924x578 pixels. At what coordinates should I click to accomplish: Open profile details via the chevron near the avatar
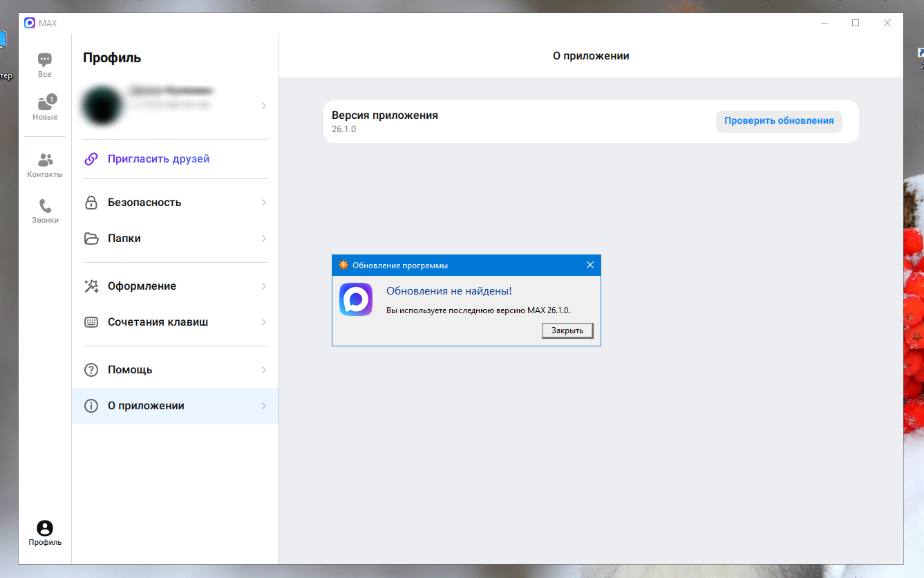(264, 106)
